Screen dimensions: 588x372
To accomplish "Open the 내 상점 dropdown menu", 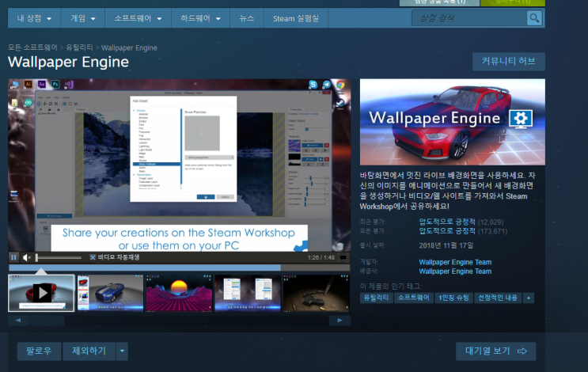I will tap(34, 18).
